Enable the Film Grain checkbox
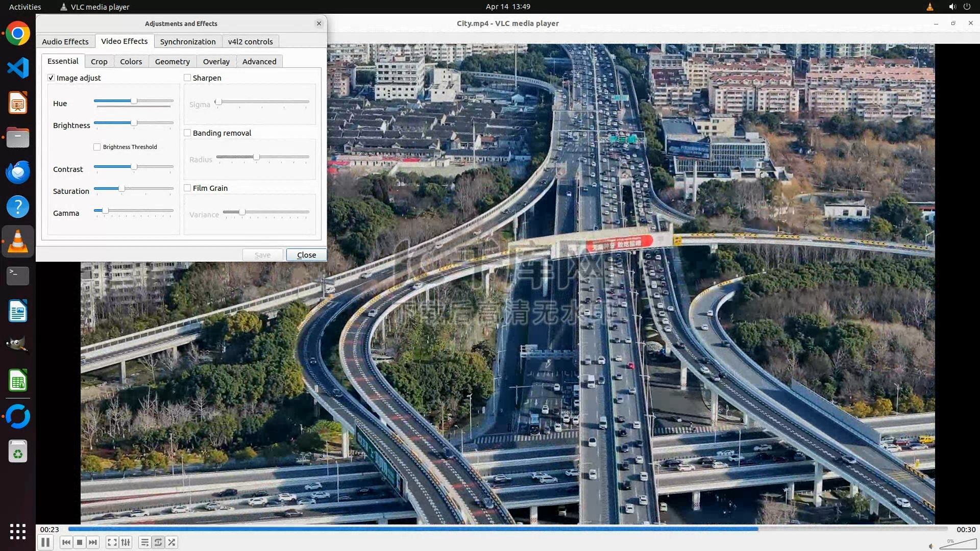 (x=187, y=188)
